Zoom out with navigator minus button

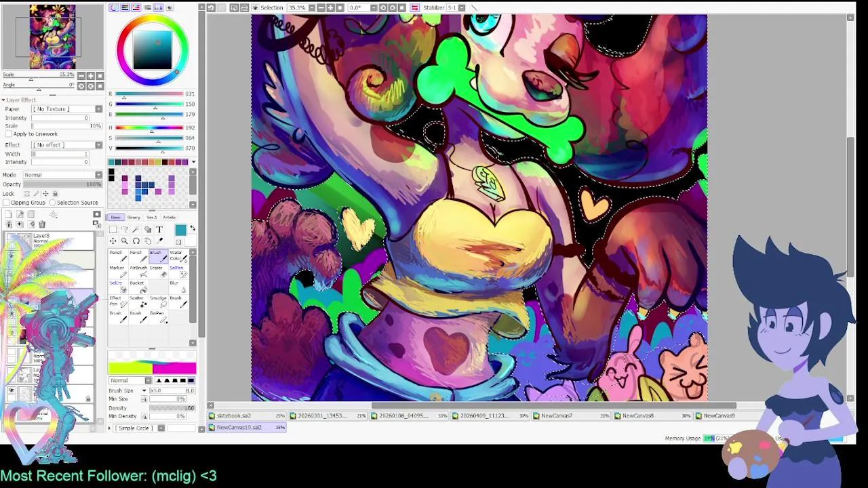coord(81,76)
